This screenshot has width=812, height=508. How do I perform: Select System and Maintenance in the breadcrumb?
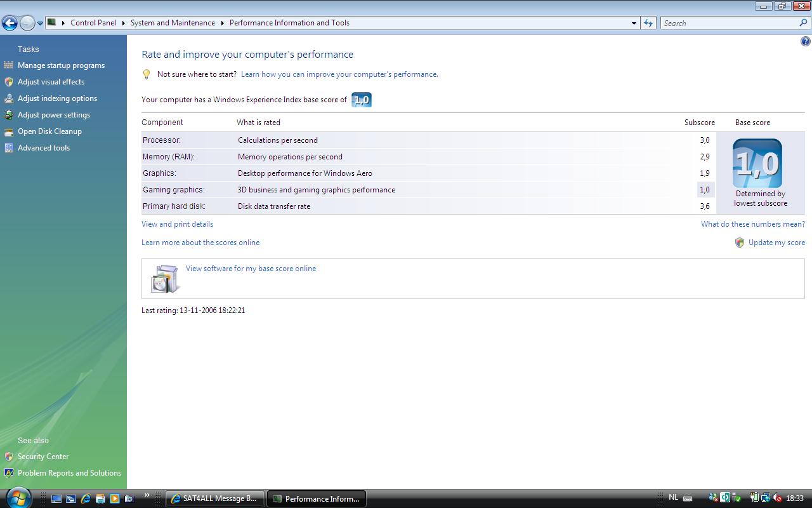[173, 23]
